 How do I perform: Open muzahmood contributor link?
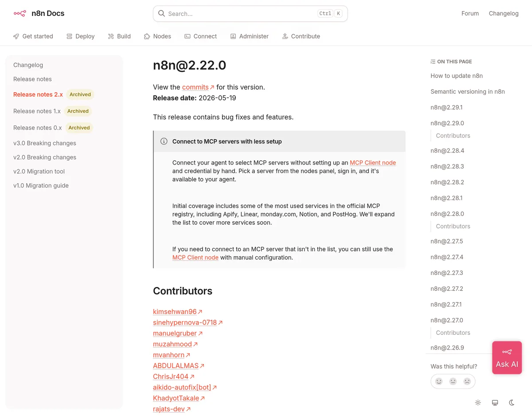(x=172, y=344)
